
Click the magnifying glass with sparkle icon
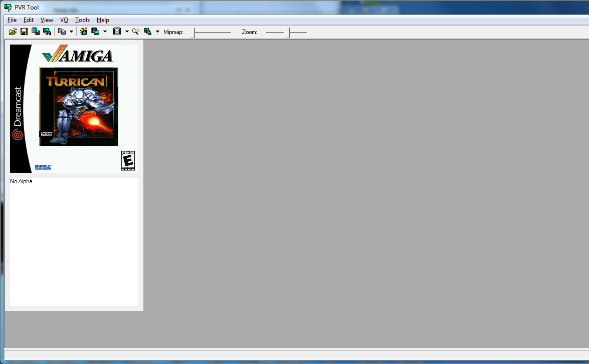[136, 32]
